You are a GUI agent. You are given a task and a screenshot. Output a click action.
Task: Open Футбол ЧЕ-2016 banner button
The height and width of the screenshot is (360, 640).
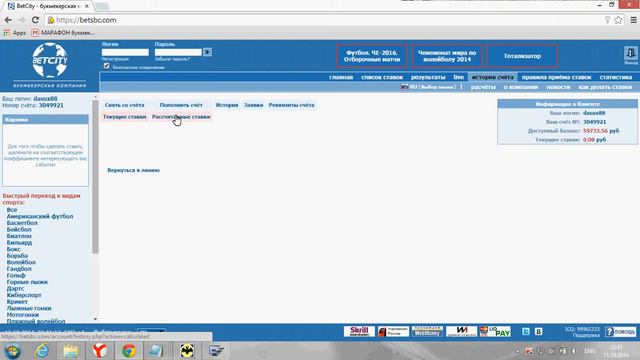click(x=372, y=56)
